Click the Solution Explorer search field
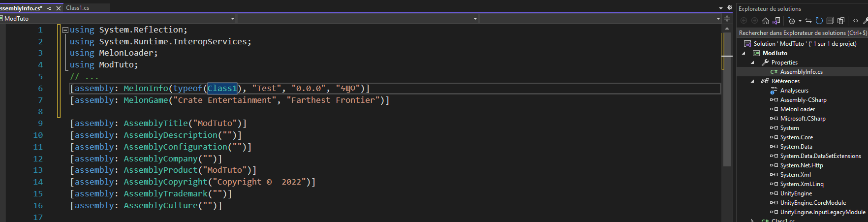Image resolution: width=868 pixels, height=222 pixels. 802,33
